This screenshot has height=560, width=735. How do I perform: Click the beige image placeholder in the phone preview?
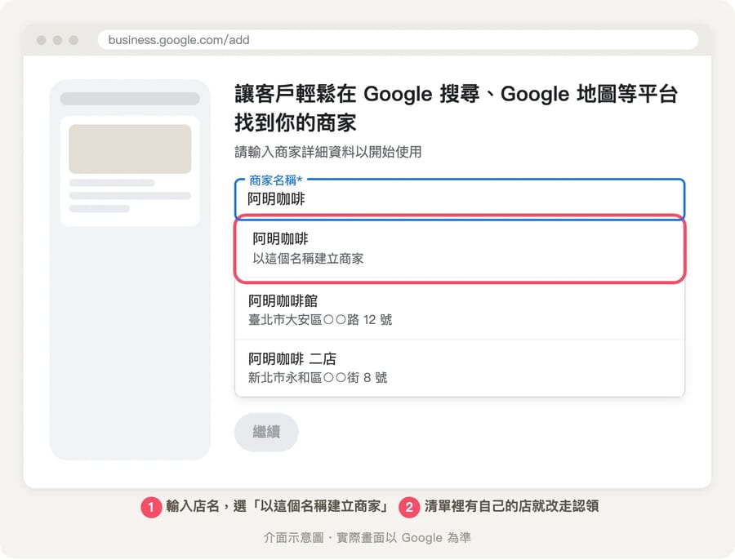pyautogui.click(x=130, y=149)
